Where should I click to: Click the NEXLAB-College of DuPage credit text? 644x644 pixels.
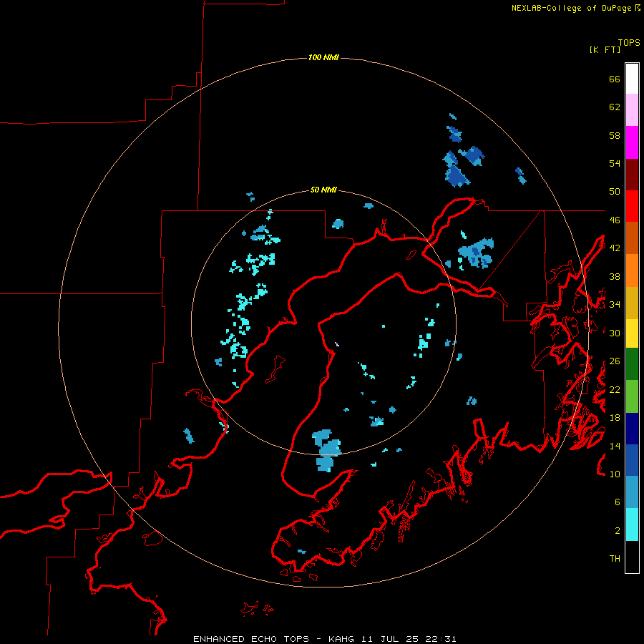click(571, 8)
